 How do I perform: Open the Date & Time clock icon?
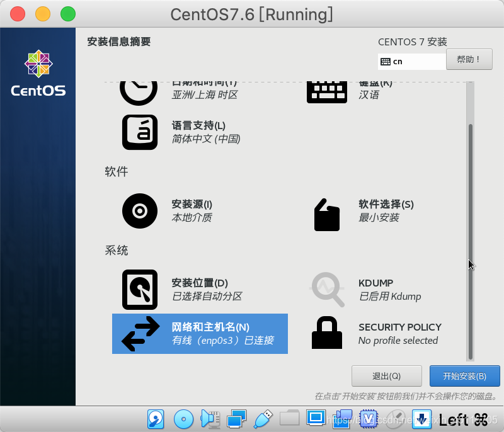click(x=139, y=93)
